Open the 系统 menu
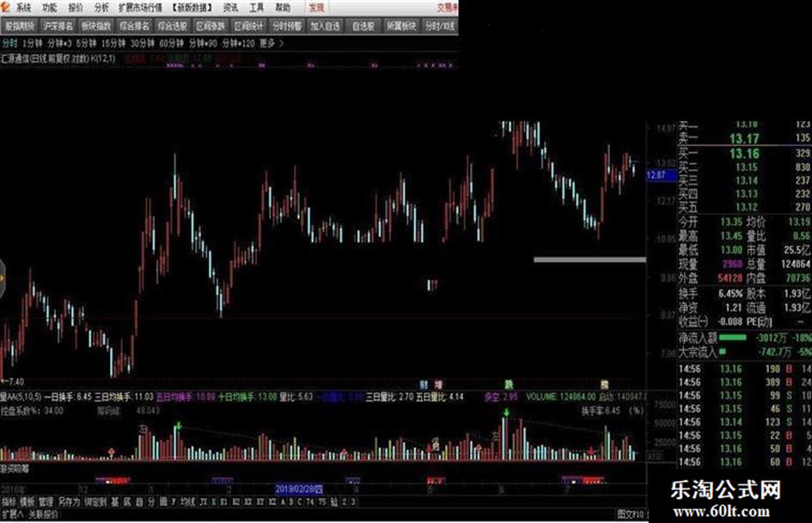The image size is (812, 523). pos(23,8)
